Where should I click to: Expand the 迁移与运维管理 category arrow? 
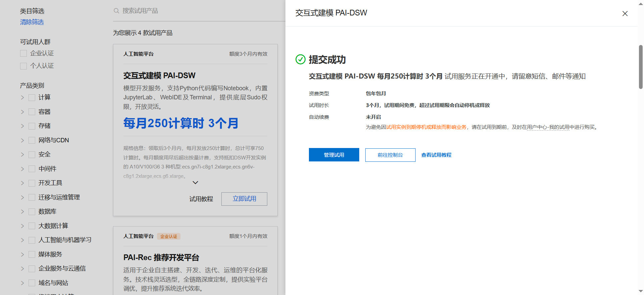[x=22, y=197]
